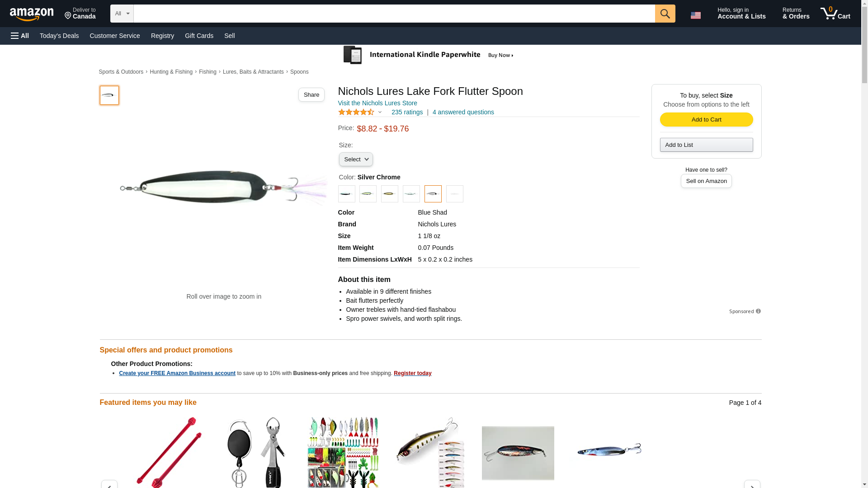Select the Silver Chrome color swatch

coord(433,194)
